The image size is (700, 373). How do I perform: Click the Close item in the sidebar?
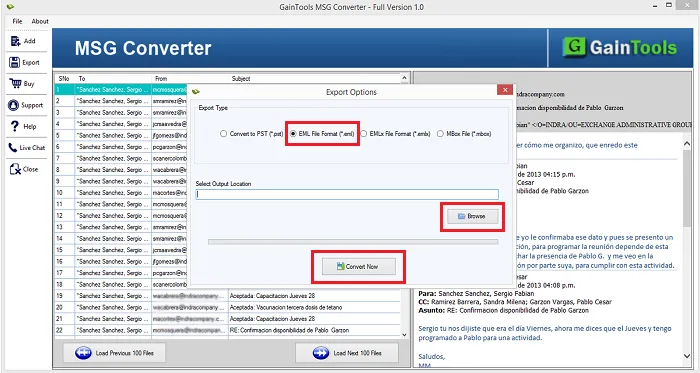tap(24, 169)
